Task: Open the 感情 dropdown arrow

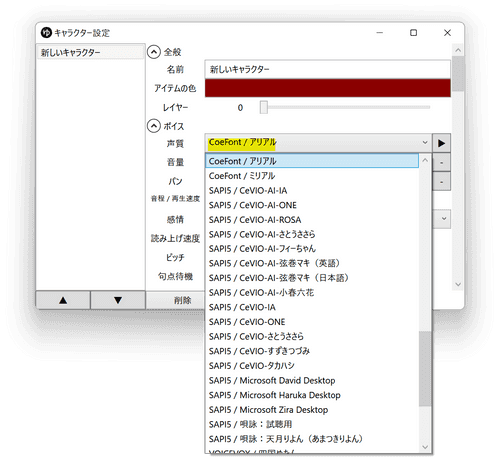Action: 444,219
